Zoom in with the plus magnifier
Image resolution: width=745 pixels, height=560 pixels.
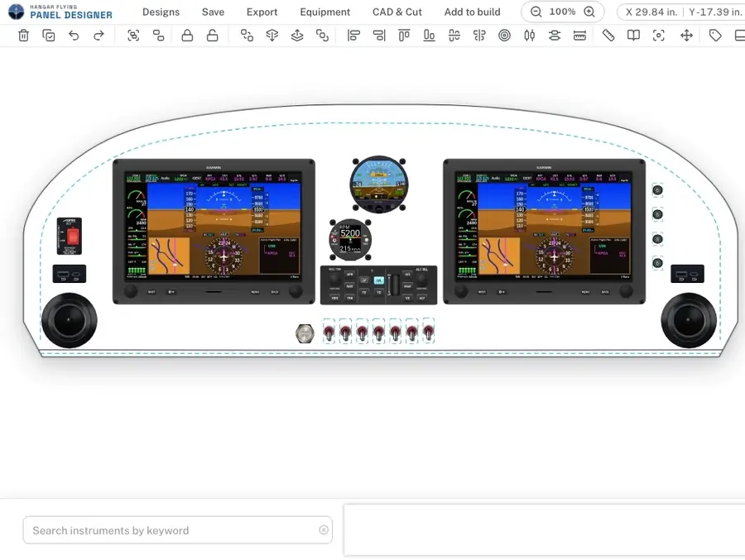click(589, 12)
